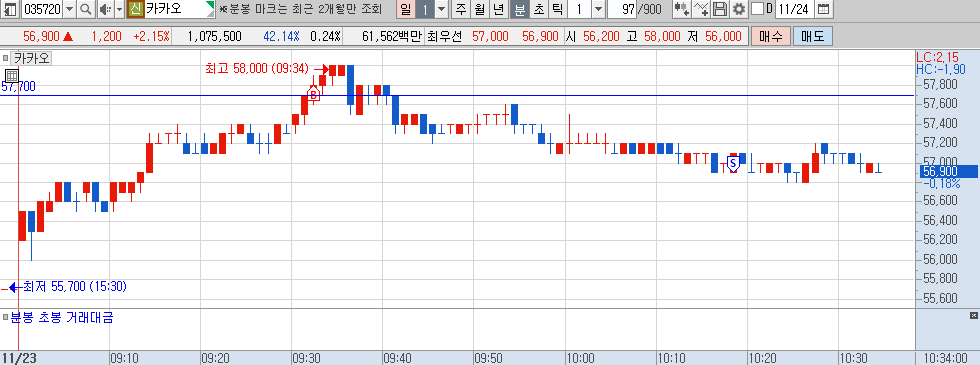The image size is (980, 365).
Task: Click the interval value field showing 1
Action: (x=579, y=9)
